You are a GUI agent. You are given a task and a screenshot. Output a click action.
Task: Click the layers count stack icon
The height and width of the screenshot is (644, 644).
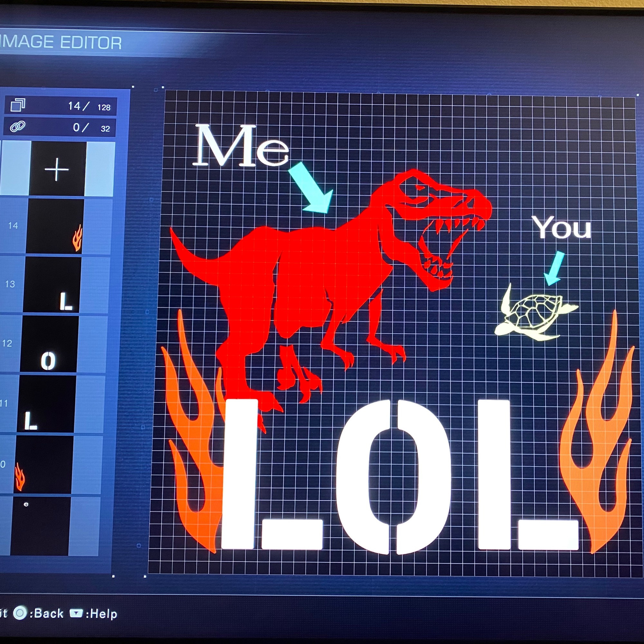(18, 105)
